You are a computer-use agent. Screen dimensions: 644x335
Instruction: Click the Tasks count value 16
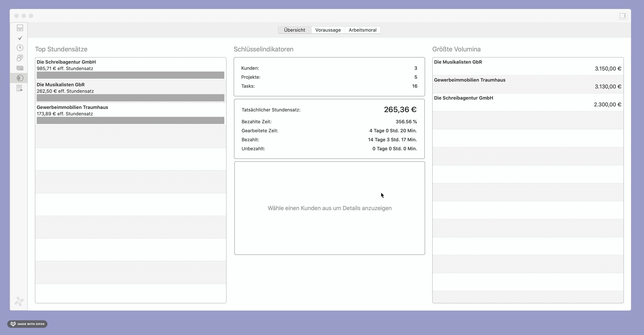click(415, 86)
